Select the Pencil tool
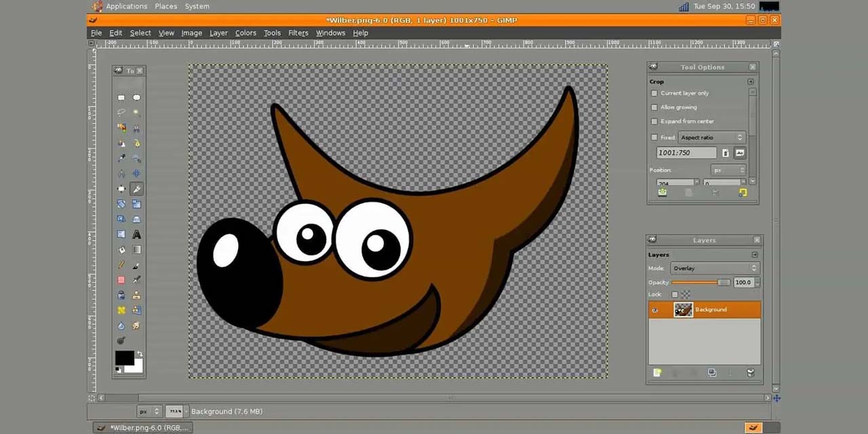This screenshot has width=868, height=434. coord(121,264)
